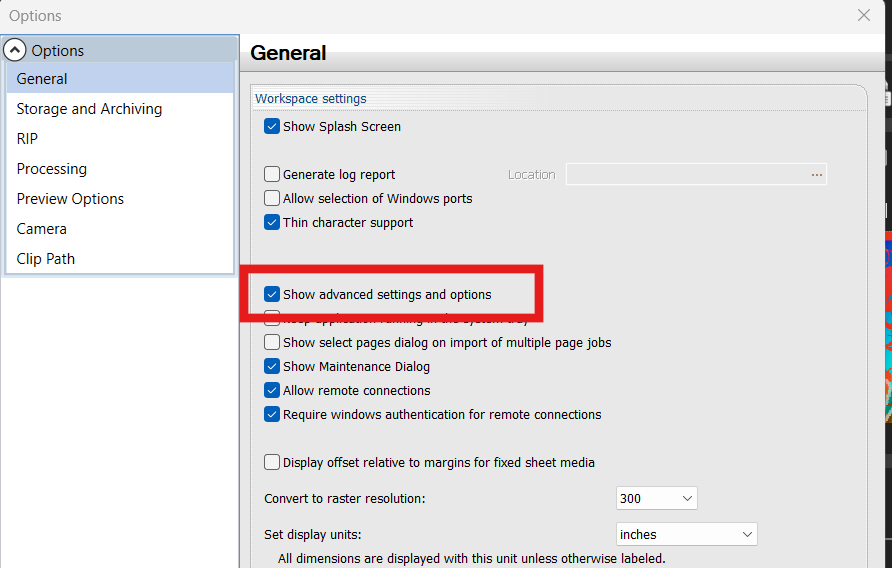Viewport: 892px width, 568px height.
Task: Uncheck Show Maintenance Dialog
Action: 272,367
